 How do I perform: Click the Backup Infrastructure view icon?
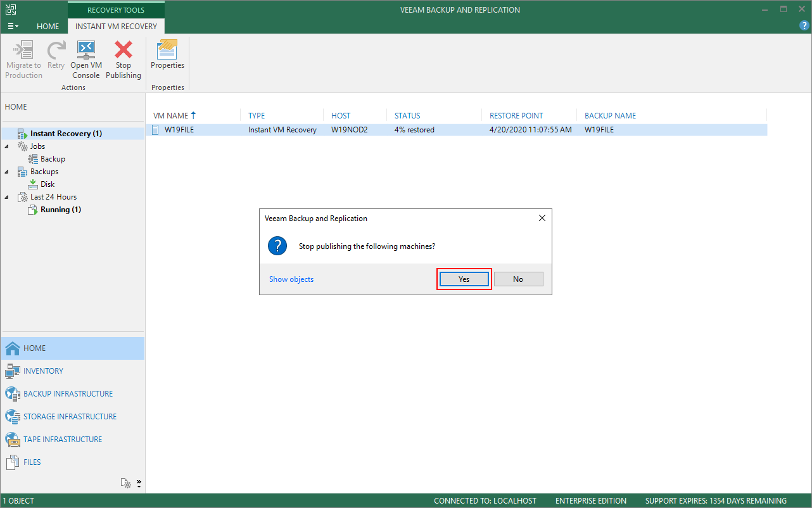click(13, 394)
